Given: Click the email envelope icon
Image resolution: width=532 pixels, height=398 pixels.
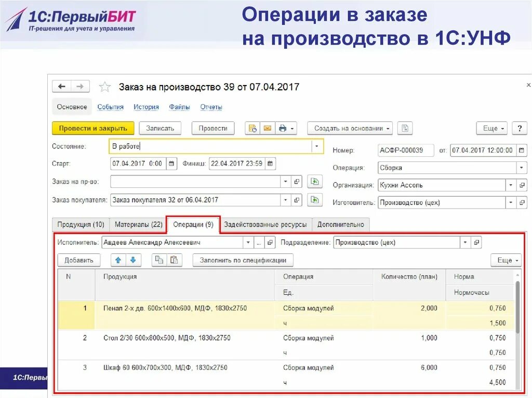Looking at the screenshot, I should 268,129.
